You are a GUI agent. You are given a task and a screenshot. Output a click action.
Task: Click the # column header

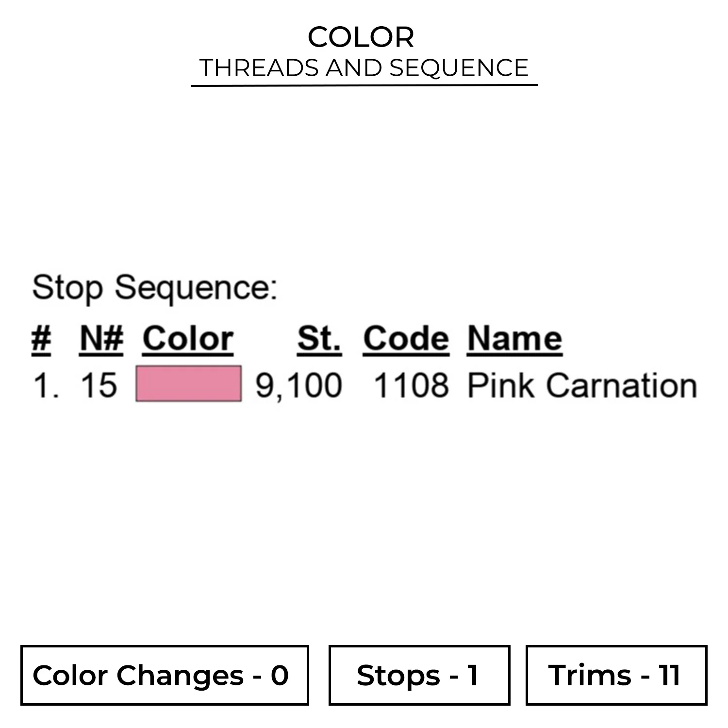41,338
